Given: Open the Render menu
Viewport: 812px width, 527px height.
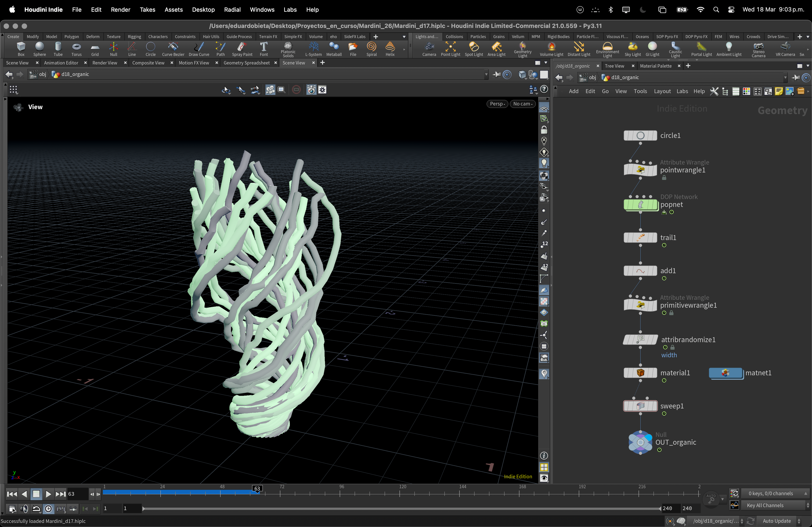Looking at the screenshot, I should tap(120, 9).
